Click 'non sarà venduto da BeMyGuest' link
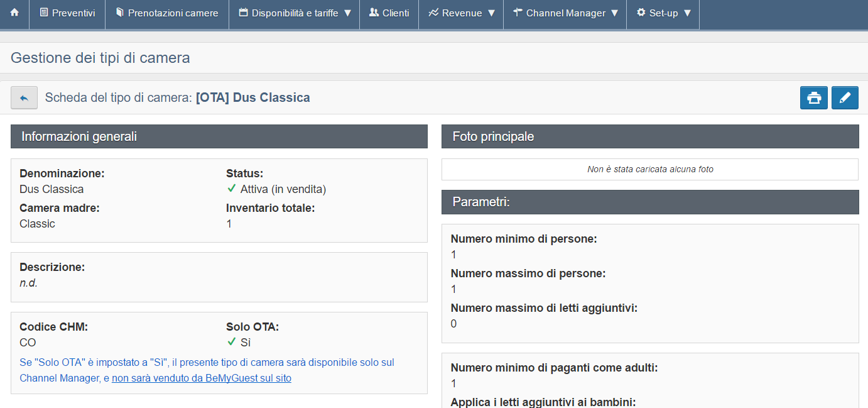The height and width of the screenshot is (408, 868). tap(201, 378)
